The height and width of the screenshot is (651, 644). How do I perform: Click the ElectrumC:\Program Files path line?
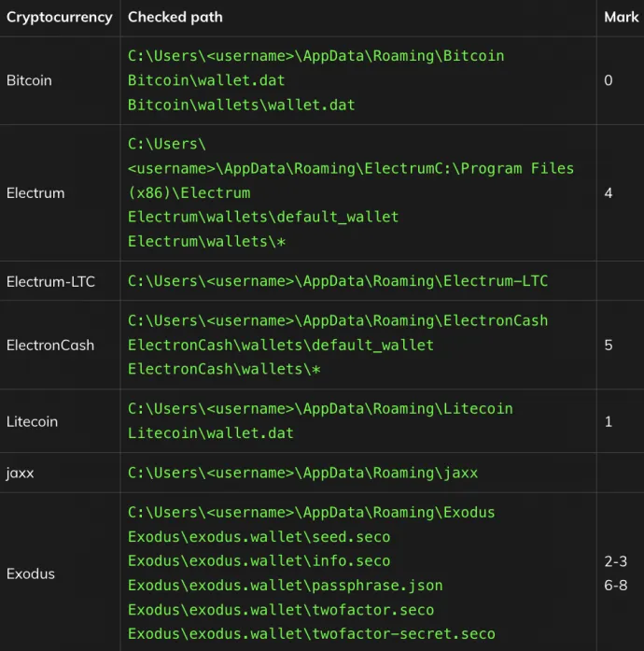[x=351, y=169]
